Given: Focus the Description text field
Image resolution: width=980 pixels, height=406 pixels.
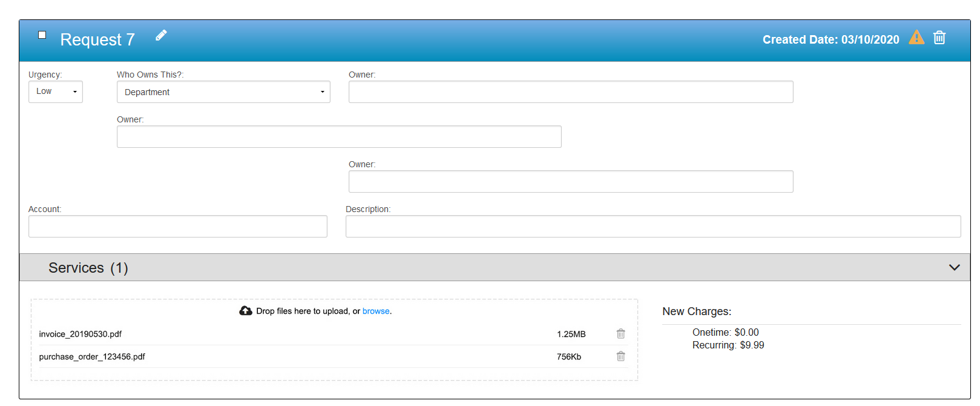Looking at the screenshot, I should (x=653, y=227).
